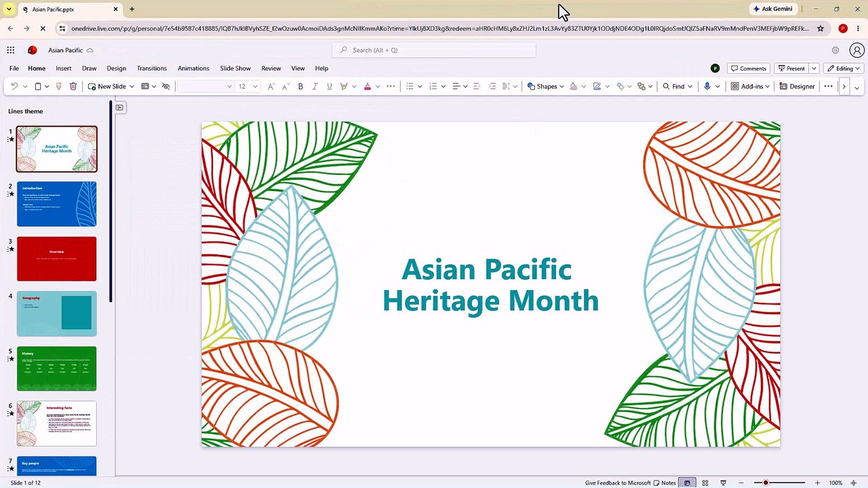Select slide 2 Introduction thumbnail
Viewport: 868px width, 488px height.
tap(57, 204)
